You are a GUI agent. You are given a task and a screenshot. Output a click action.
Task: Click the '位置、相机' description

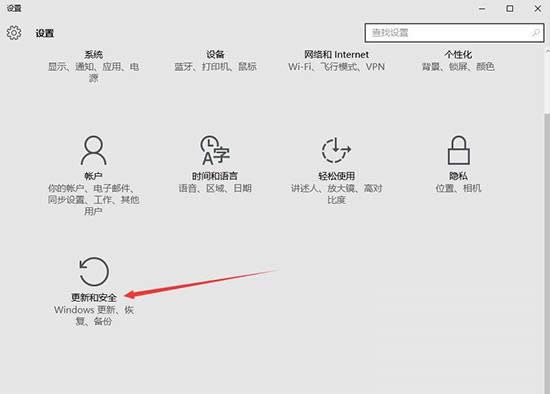coord(458,188)
